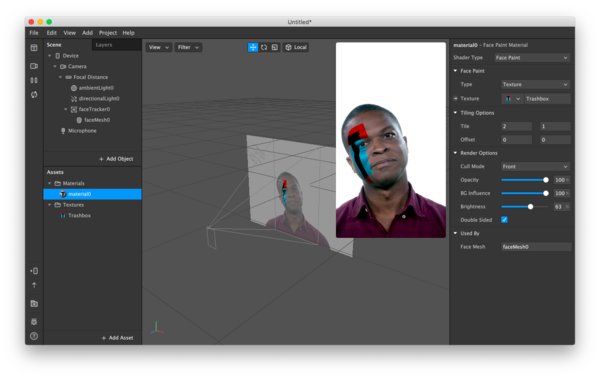
Task: Click the refresh icon in left sidebar
Action: coord(34,94)
